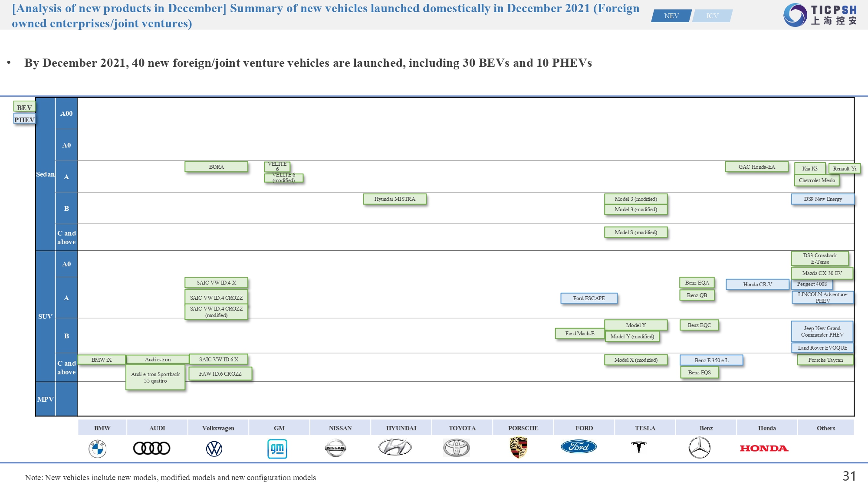Screen dimensions: 868x488
Task: Switch to the ICV tab
Action: [x=712, y=16]
